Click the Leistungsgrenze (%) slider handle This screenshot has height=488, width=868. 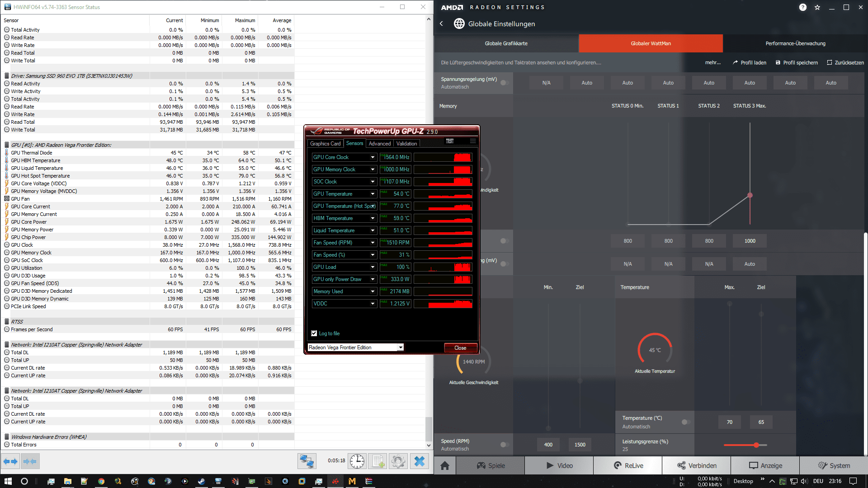coord(756,445)
